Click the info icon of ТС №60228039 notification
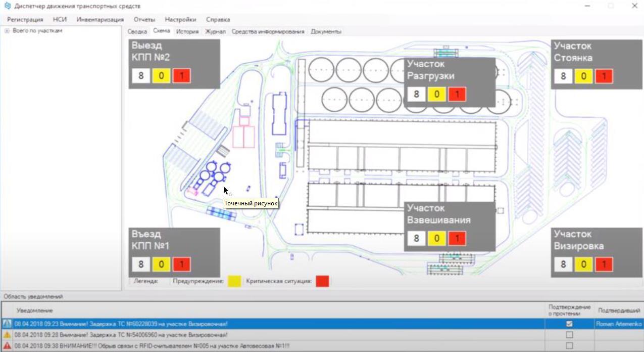 [x=7, y=324]
